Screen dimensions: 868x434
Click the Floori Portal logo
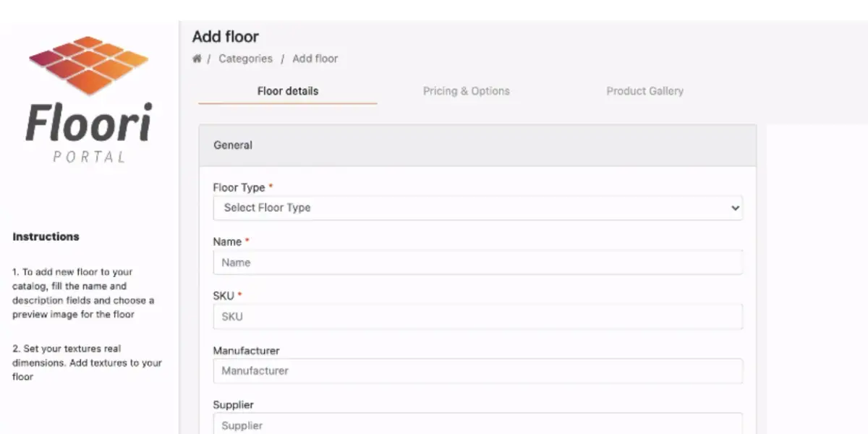[x=89, y=99]
